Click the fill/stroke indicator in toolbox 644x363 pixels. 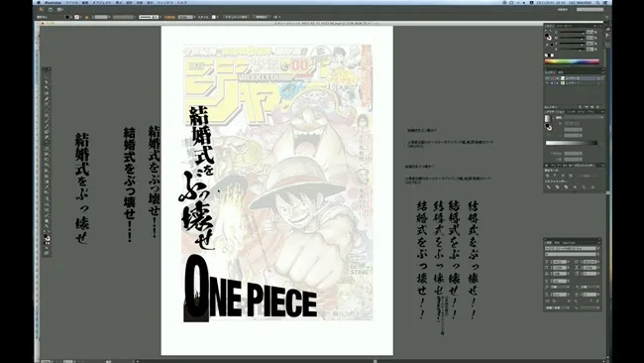click(47, 238)
